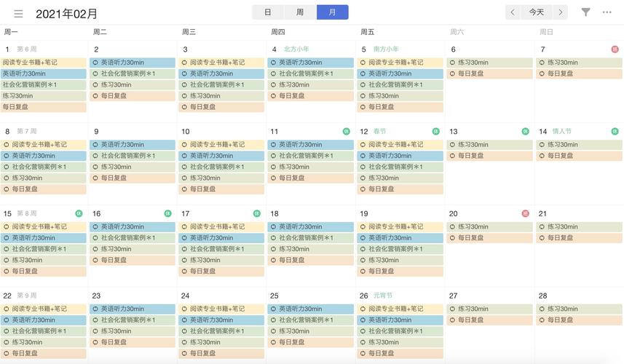Click the 2021年02月 month title
624x364 pixels.
66,14
